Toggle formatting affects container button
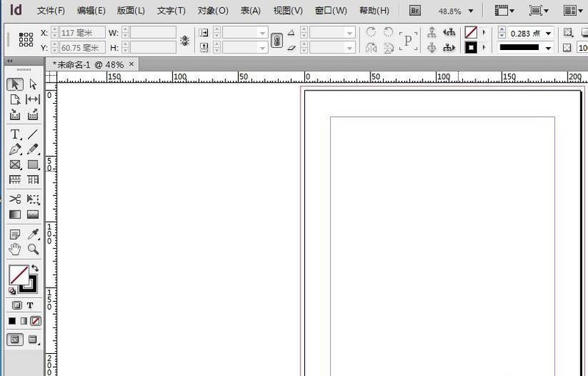This screenshot has width=588, height=376. (16, 305)
